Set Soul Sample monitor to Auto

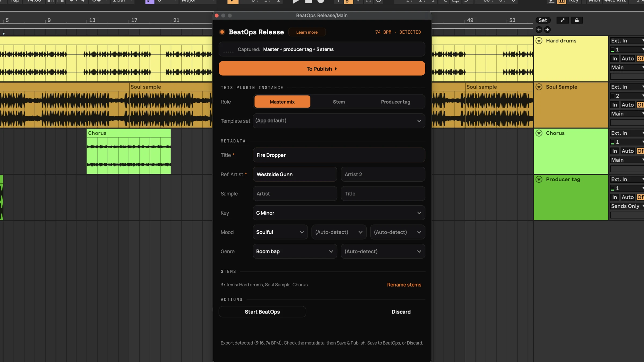(x=628, y=105)
